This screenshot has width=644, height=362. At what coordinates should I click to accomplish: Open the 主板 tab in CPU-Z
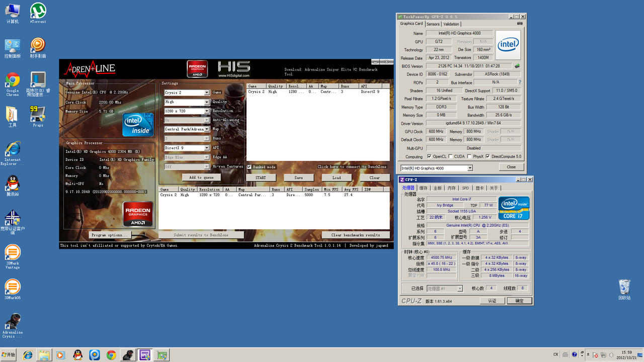click(437, 188)
